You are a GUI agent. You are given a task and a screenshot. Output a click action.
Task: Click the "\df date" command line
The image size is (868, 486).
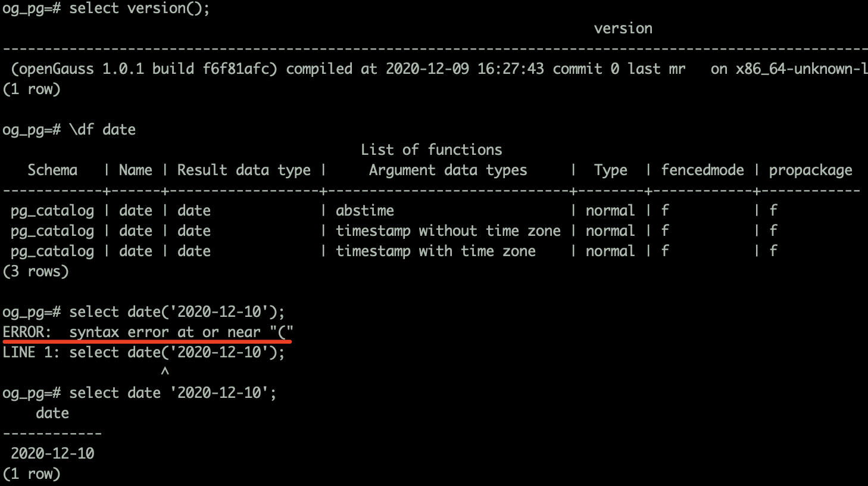102,130
